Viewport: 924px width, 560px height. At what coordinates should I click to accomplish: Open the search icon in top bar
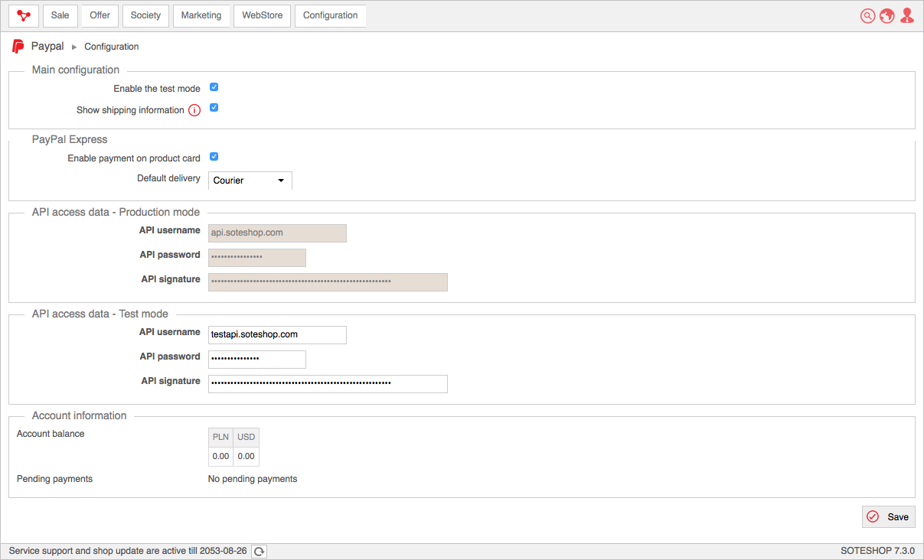click(867, 16)
